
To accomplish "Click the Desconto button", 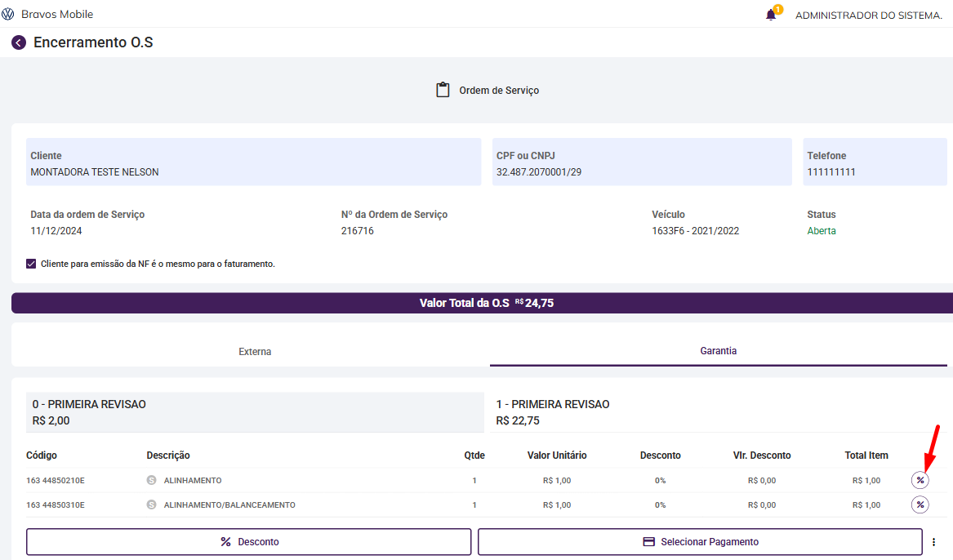I will (x=249, y=541).
